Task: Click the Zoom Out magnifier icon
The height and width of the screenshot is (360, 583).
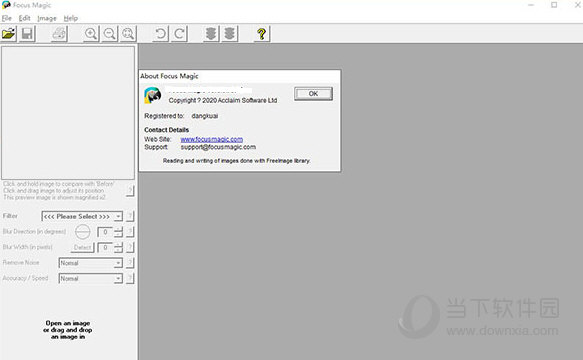Action: 110,34
